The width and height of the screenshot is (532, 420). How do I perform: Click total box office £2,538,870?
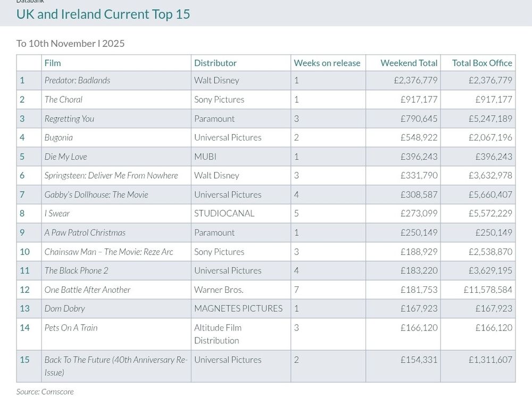point(491,252)
